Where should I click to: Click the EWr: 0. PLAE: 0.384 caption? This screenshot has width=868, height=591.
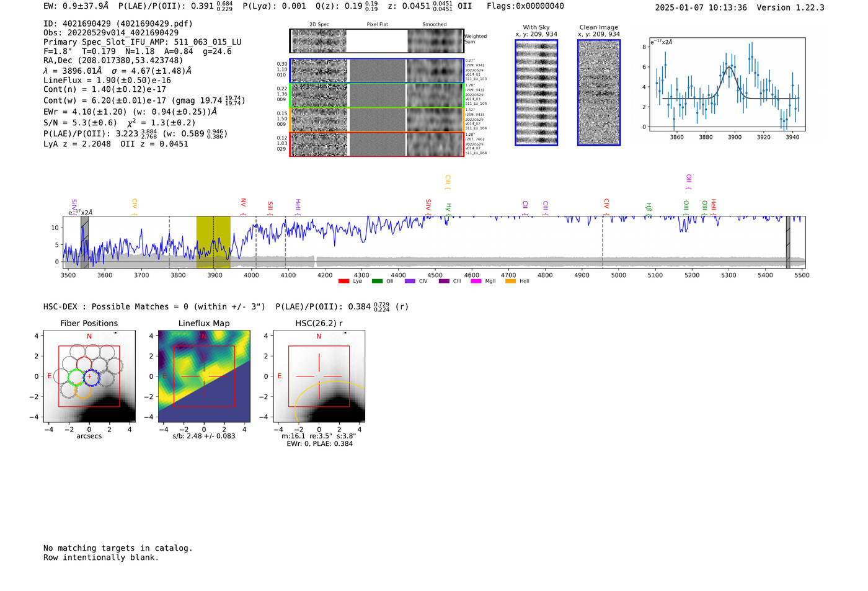coord(319,444)
